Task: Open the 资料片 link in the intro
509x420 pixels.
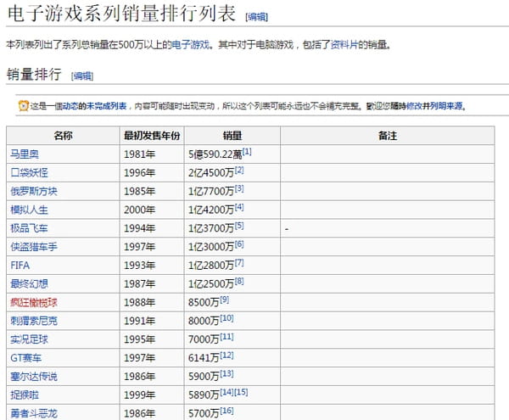Action: pos(344,45)
